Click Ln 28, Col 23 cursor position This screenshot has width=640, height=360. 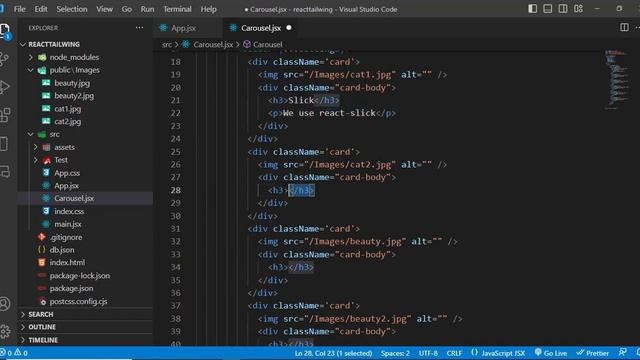click(x=333, y=353)
